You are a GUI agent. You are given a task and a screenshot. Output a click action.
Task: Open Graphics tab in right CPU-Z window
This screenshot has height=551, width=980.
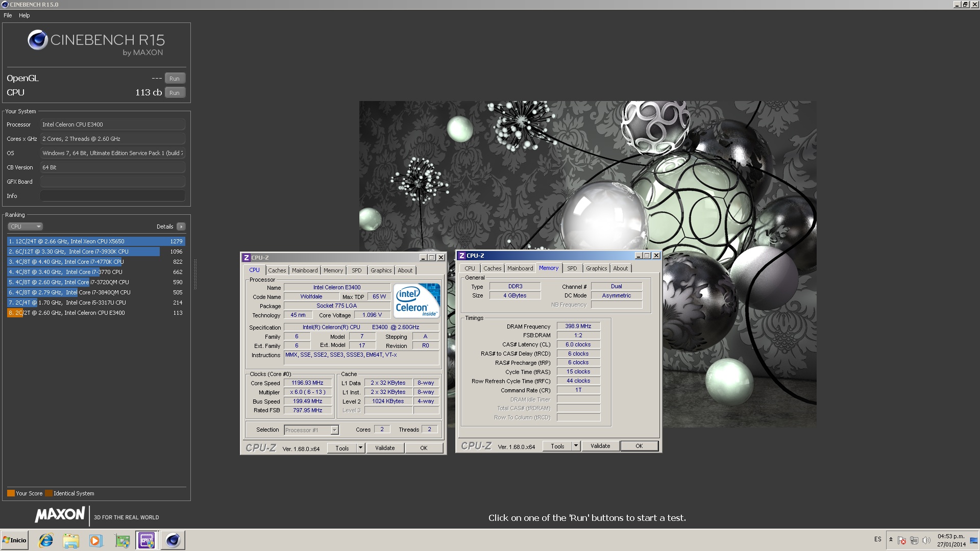(x=597, y=268)
